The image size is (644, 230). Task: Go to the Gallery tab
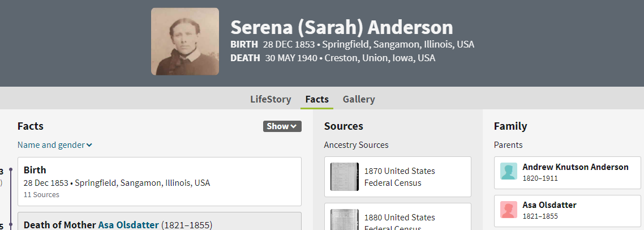click(x=359, y=99)
